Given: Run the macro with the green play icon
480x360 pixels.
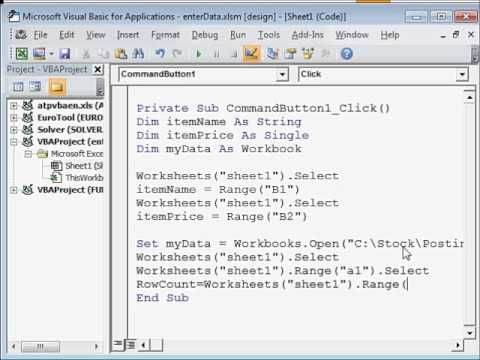Looking at the screenshot, I should click(x=199, y=54).
